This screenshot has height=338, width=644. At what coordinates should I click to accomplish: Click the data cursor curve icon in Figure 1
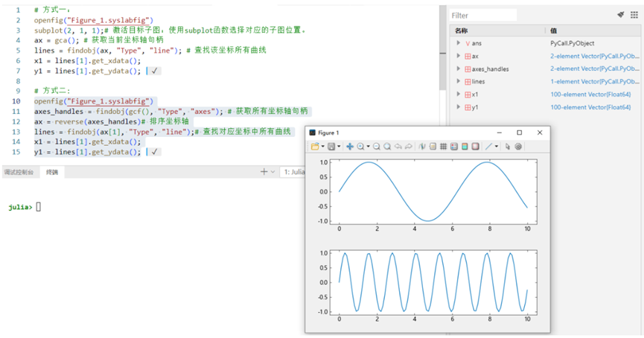coord(422,147)
